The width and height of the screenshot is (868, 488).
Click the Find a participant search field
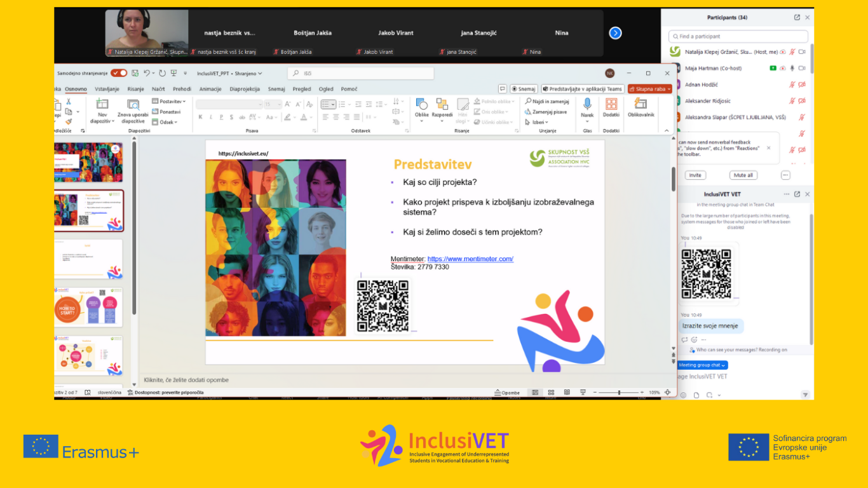[x=738, y=36]
